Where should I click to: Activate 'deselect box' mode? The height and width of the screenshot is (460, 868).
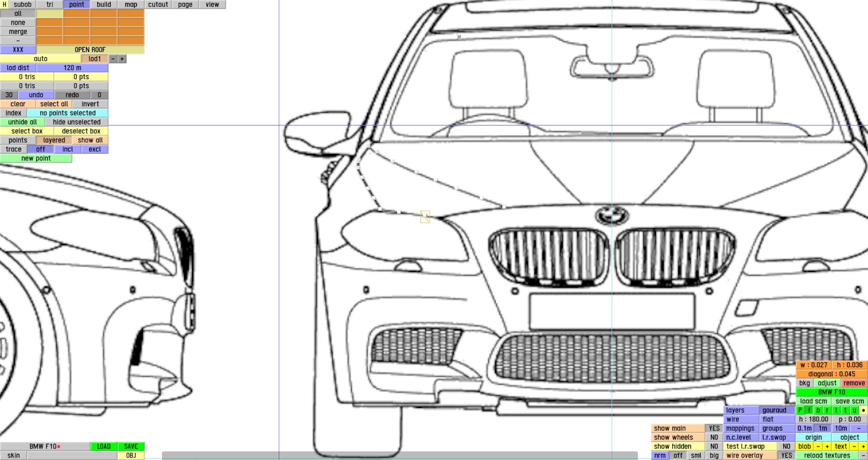81,131
